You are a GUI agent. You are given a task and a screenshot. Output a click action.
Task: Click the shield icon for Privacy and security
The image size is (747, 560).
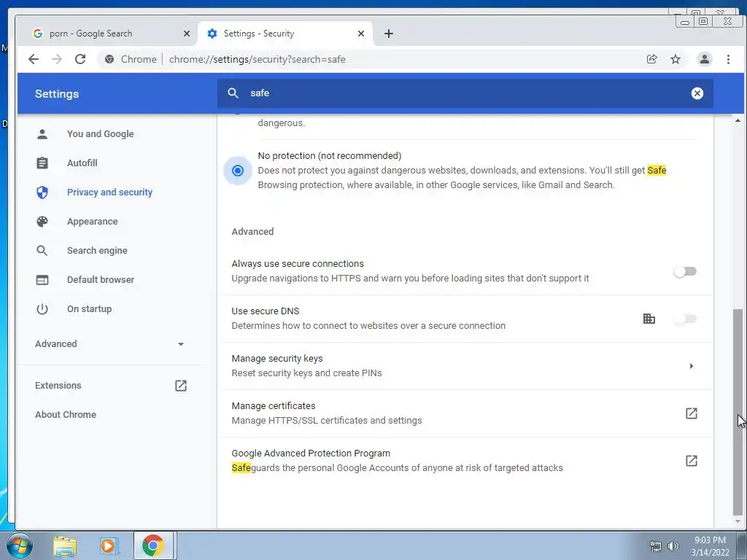tap(42, 192)
